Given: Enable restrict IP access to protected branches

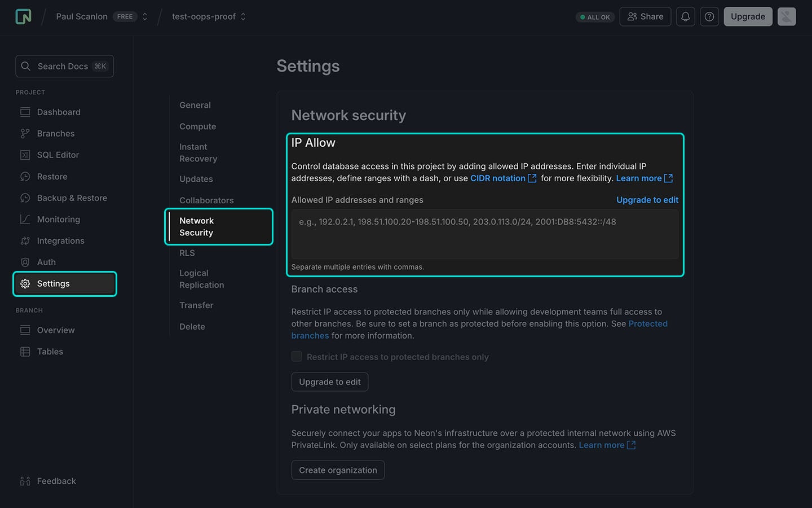Looking at the screenshot, I should click(297, 356).
